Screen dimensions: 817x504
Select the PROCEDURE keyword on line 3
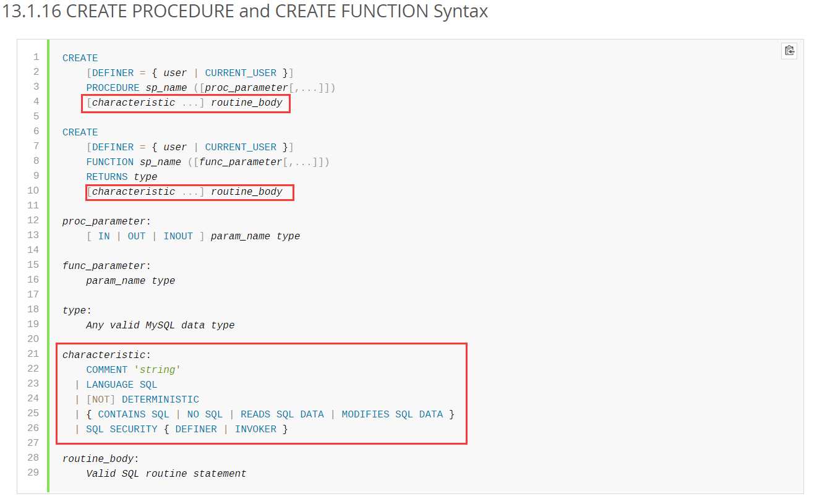pos(113,88)
